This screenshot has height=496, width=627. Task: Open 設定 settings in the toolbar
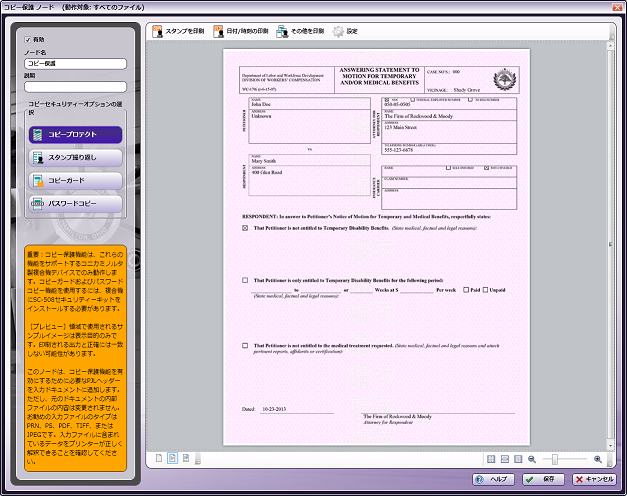point(345,31)
